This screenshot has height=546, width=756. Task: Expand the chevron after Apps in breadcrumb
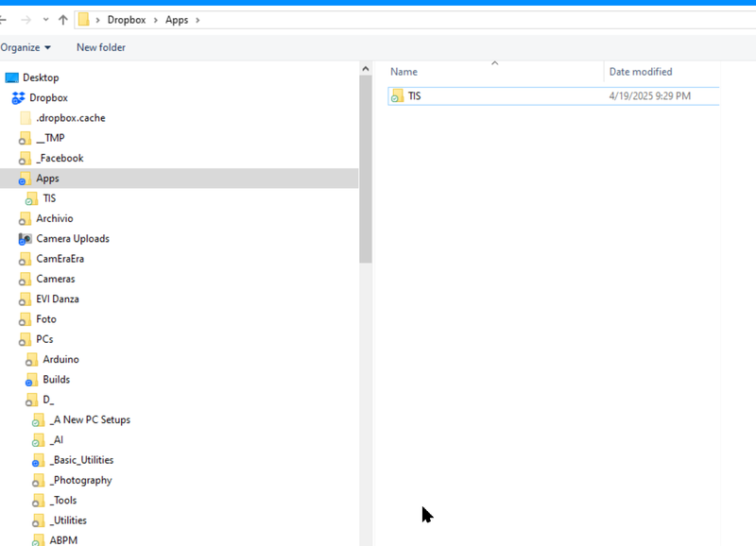[x=197, y=20]
